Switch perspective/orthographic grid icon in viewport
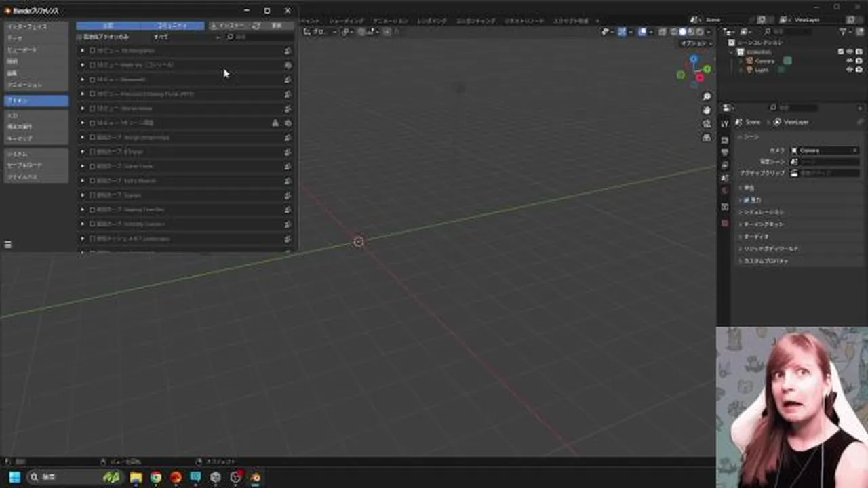This screenshot has width=868, height=488. (x=707, y=137)
